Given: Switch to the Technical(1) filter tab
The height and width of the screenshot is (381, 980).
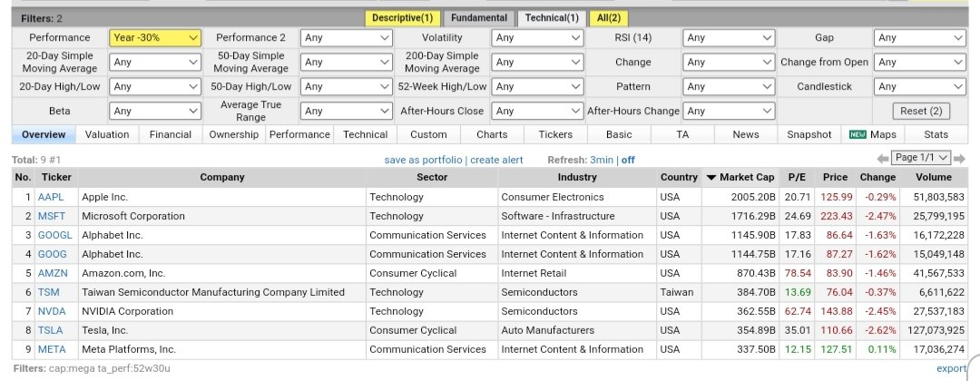Looking at the screenshot, I should pos(552,18).
